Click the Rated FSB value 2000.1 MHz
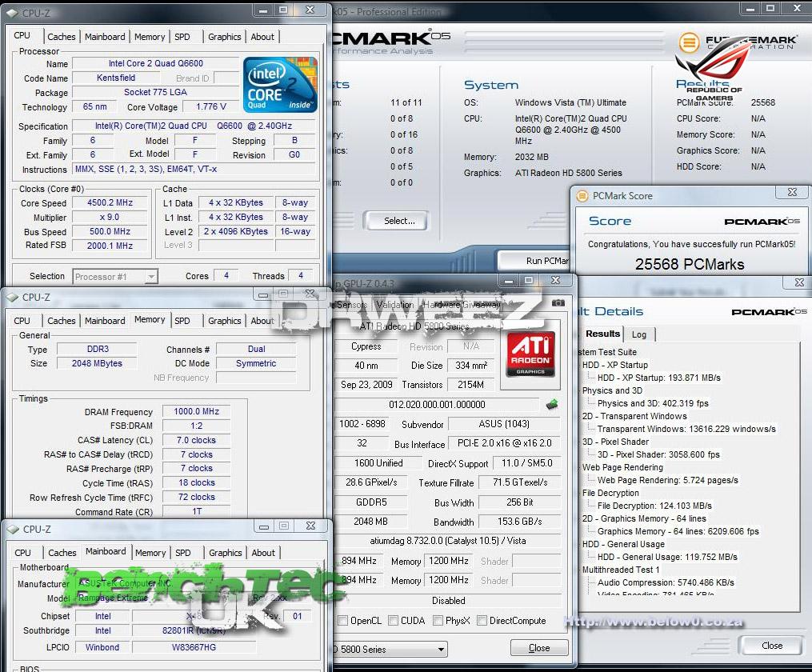This screenshot has width=812, height=672. coord(110,246)
